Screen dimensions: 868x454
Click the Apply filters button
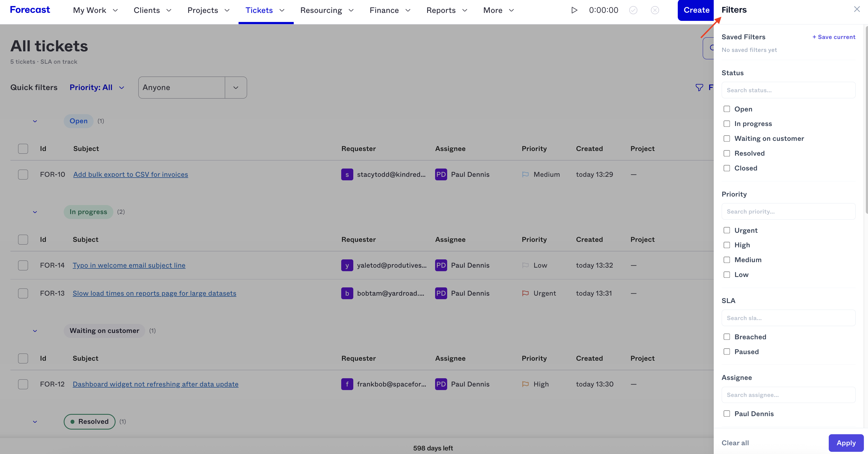point(846,443)
